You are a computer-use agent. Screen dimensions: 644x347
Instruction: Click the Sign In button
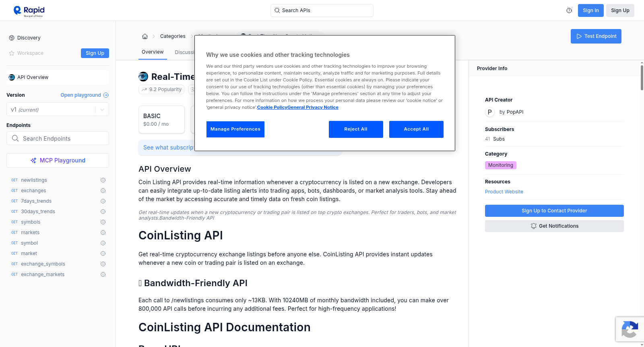(x=591, y=10)
